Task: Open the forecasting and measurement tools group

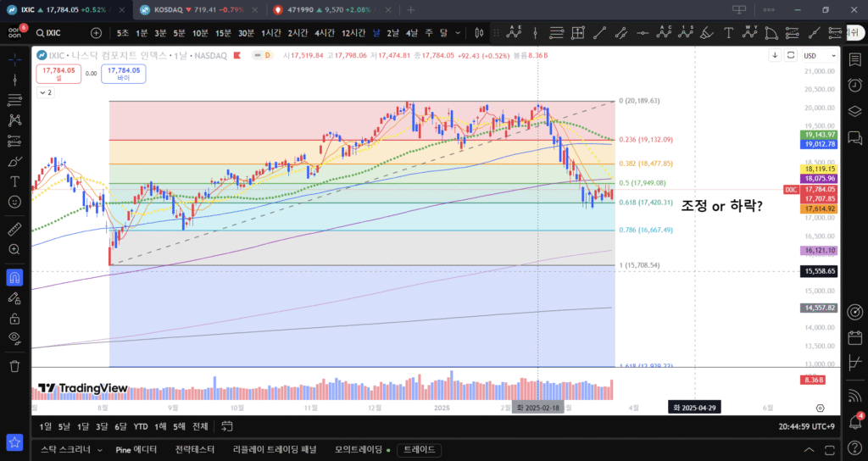Action: click(x=15, y=142)
